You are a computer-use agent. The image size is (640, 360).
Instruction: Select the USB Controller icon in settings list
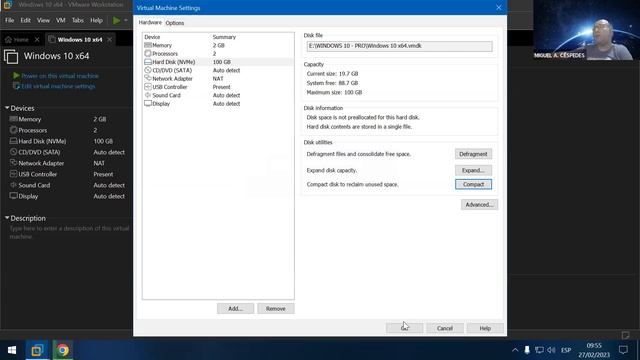(x=148, y=87)
